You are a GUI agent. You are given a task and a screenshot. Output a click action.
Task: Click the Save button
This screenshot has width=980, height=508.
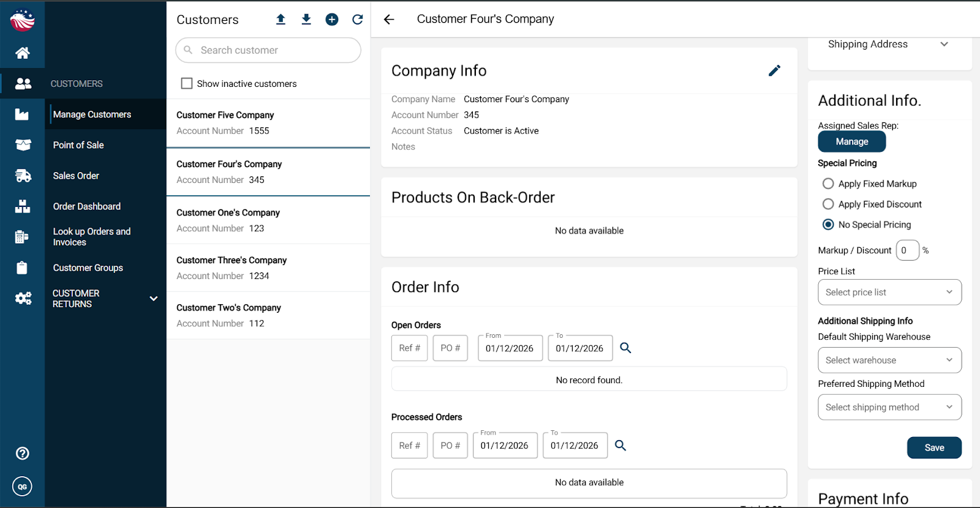[x=933, y=448]
